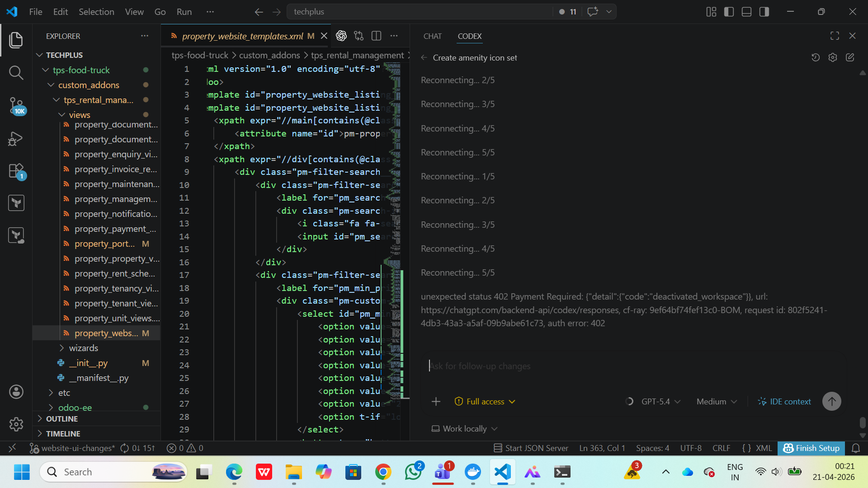The image size is (868, 488).
Task: Open GPT-5.4 model dropdown
Action: pyautogui.click(x=661, y=401)
